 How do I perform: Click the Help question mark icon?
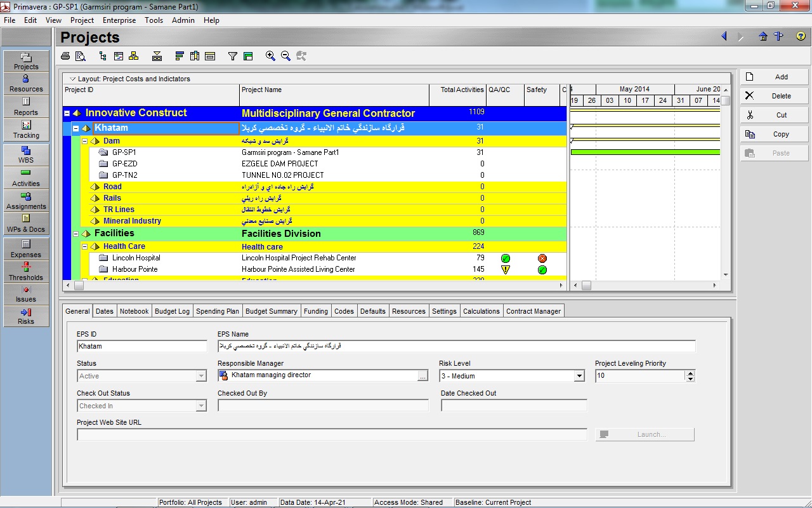pyautogui.click(x=801, y=36)
